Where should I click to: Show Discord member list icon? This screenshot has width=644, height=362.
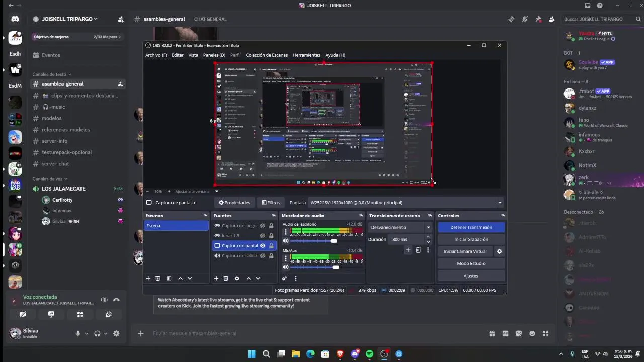click(x=552, y=19)
